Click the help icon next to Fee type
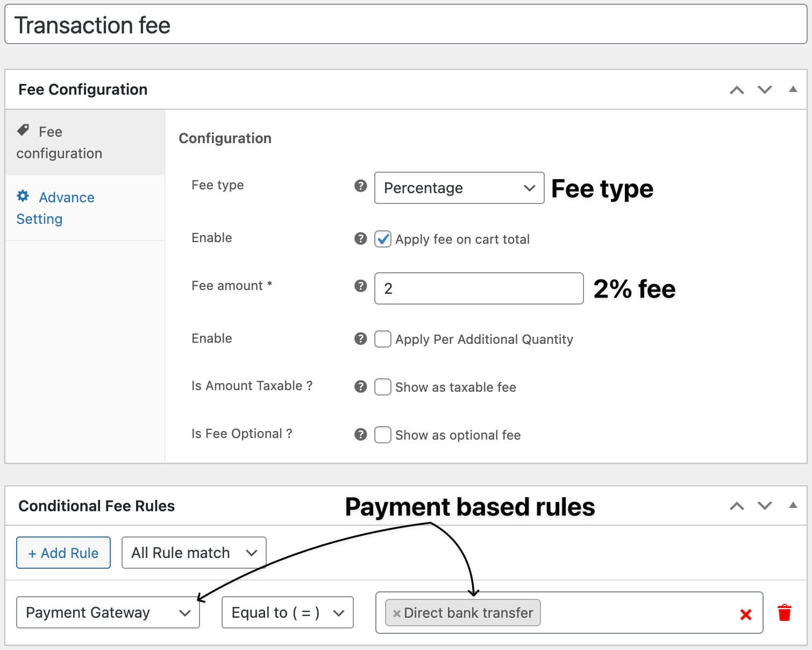Image resolution: width=812 pixels, height=650 pixels. (360, 186)
